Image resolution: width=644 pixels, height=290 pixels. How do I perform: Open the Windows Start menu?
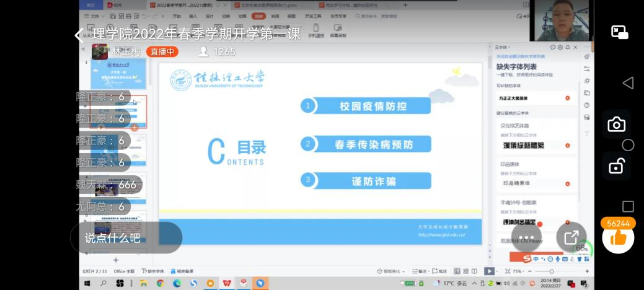pos(87,283)
